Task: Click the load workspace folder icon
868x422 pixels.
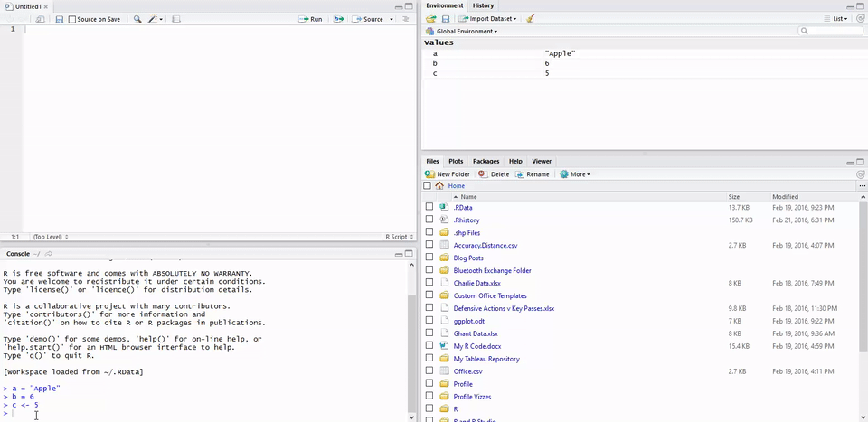Action: point(431,18)
